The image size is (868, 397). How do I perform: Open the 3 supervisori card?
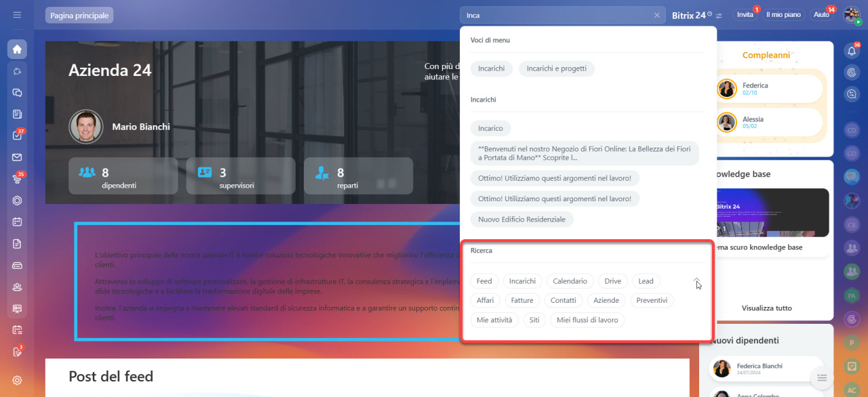241,176
